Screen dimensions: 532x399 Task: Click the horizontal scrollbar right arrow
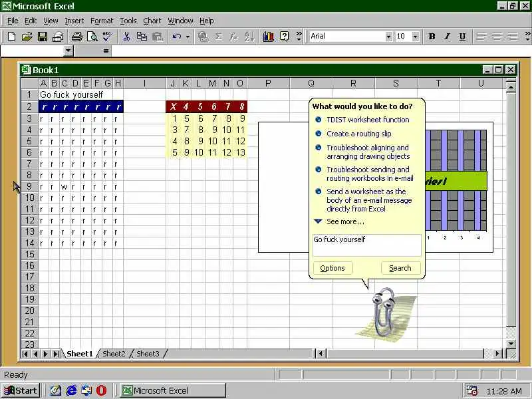click(x=497, y=354)
